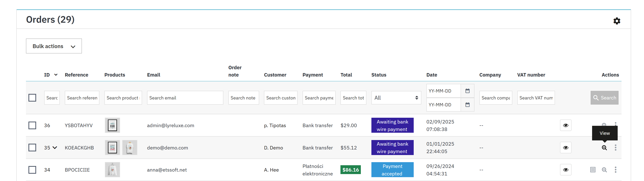Tick the select-all checkbox in the filter row
This screenshot has height=181, width=644.
[32, 98]
